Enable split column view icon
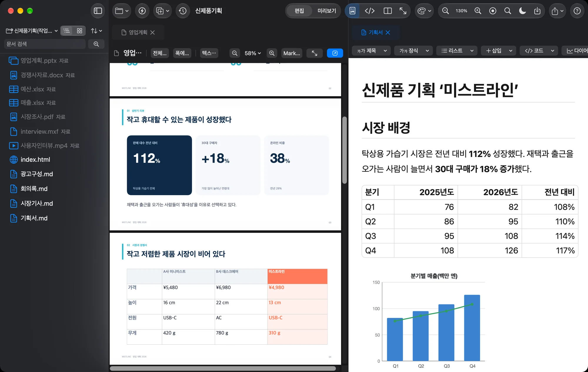The height and width of the screenshot is (372, 588). click(x=387, y=11)
